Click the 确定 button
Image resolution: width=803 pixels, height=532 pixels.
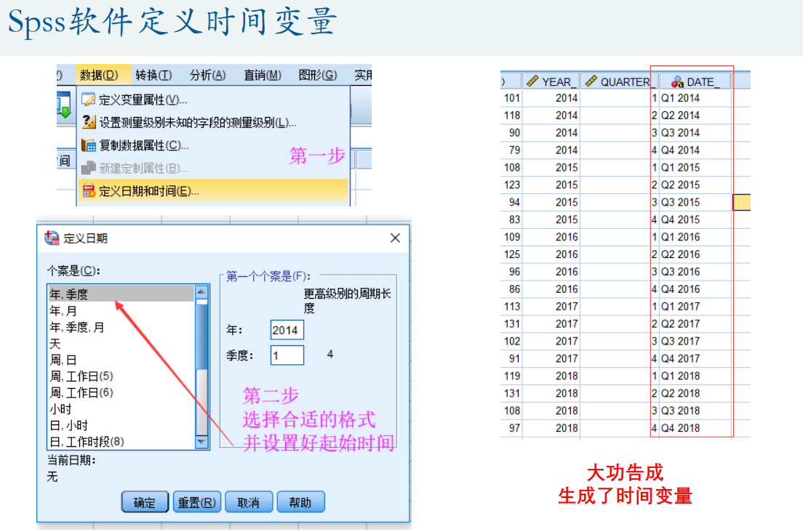(x=145, y=502)
